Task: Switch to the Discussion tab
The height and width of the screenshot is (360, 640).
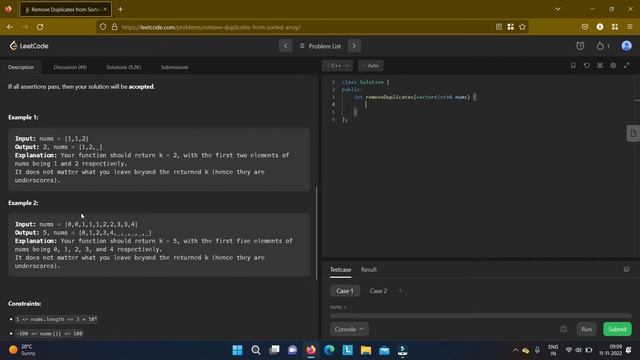Action: [x=70, y=67]
